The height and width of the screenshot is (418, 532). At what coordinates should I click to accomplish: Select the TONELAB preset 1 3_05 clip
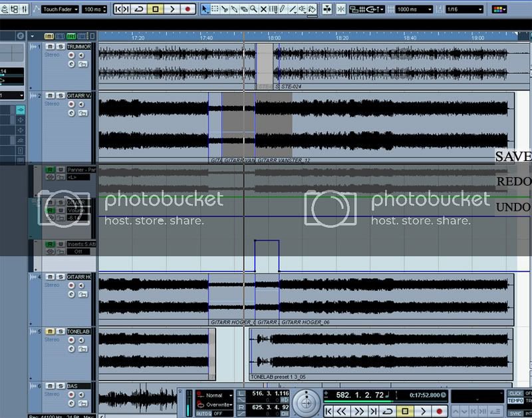pyautogui.click(x=381, y=354)
